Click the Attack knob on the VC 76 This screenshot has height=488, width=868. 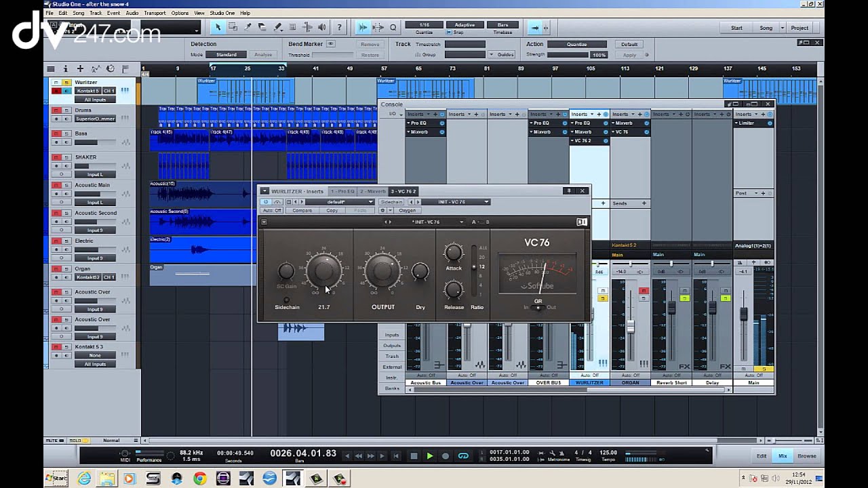pyautogui.click(x=454, y=253)
